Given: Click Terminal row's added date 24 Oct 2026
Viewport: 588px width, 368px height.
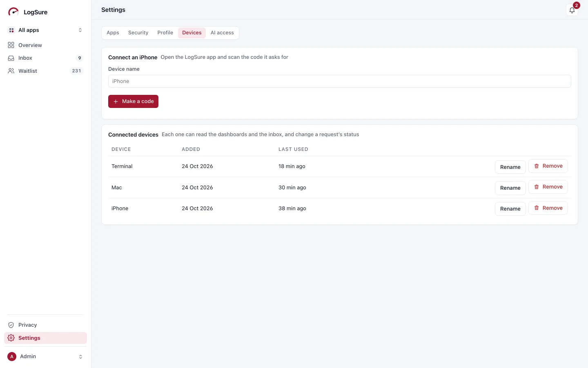Looking at the screenshot, I should click(197, 166).
